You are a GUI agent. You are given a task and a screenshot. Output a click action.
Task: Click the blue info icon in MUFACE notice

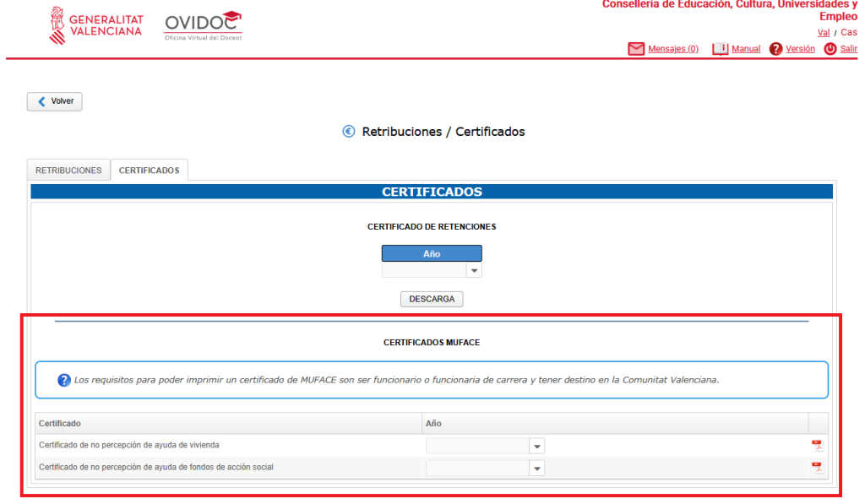(x=64, y=380)
